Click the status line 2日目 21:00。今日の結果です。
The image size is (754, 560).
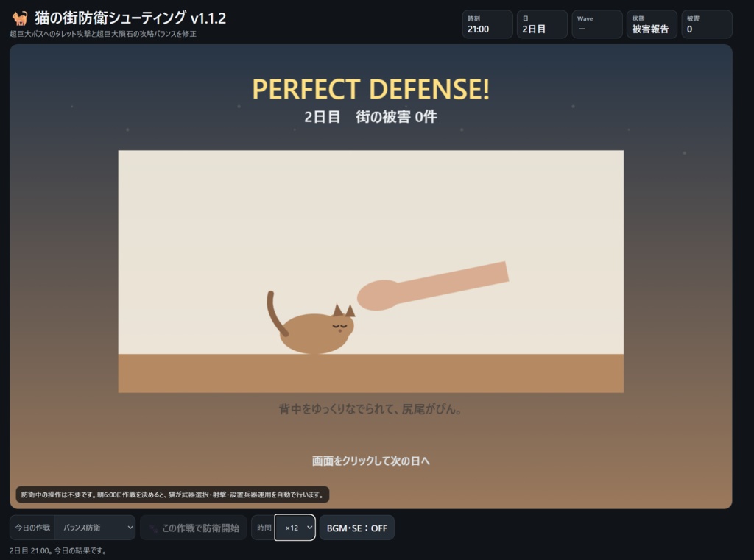coord(57,550)
